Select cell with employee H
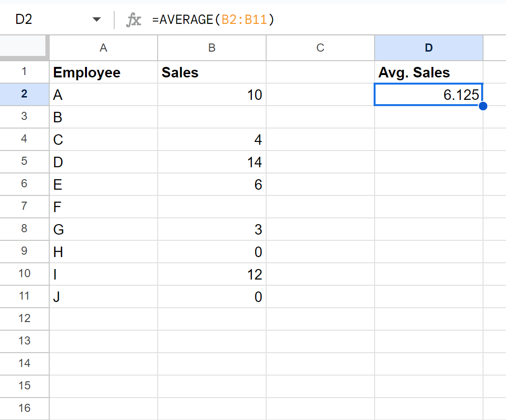506x420 pixels. coord(103,251)
